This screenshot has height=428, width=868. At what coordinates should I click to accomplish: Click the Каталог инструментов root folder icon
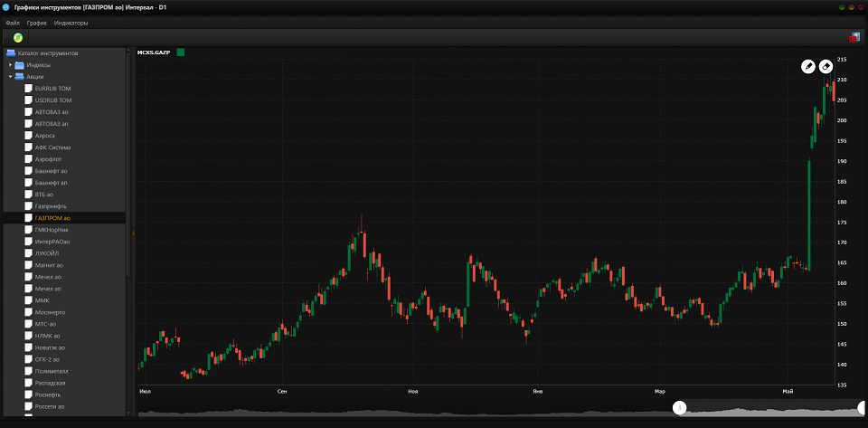(10, 53)
